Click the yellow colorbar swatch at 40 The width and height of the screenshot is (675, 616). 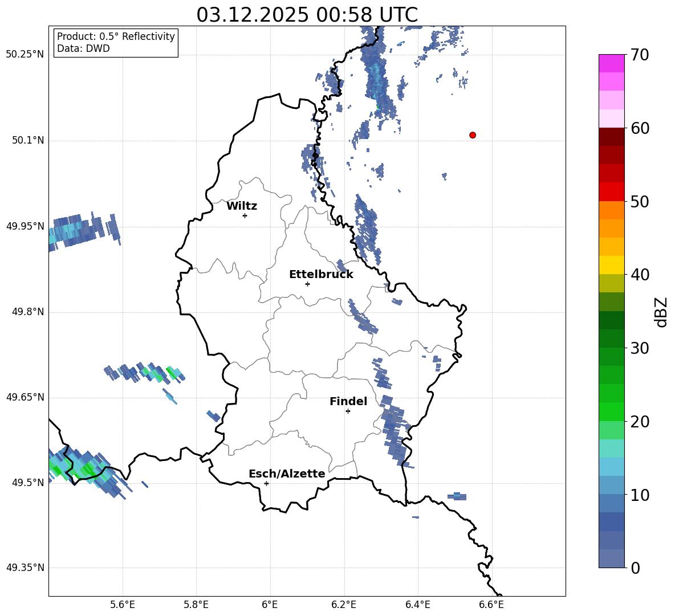pos(612,265)
